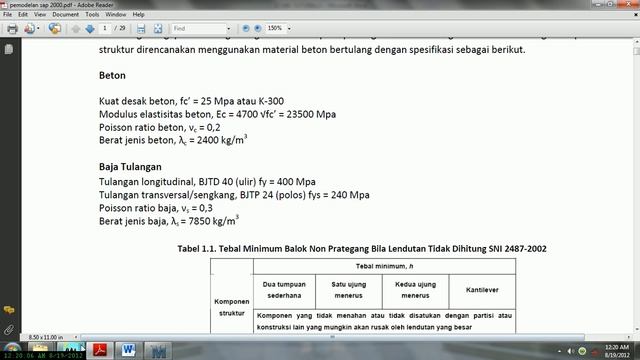This screenshot has height=360, width=640.
Task: Click the blue M application taskbar icon
Action: (x=158, y=351)
